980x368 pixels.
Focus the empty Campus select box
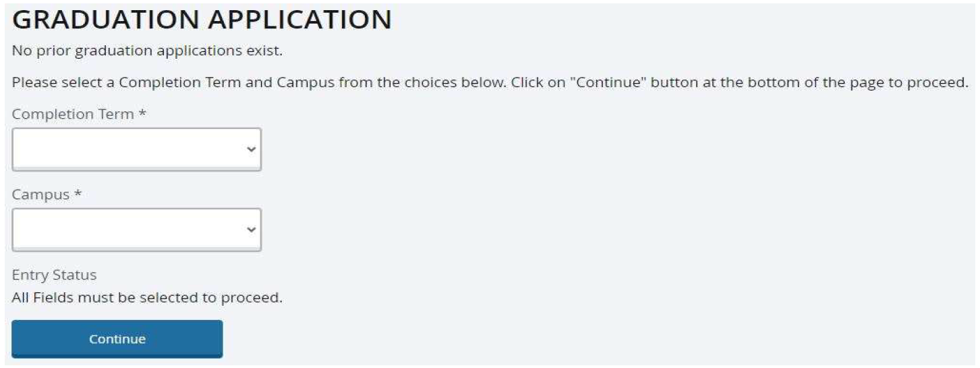[x=136, y=230]
